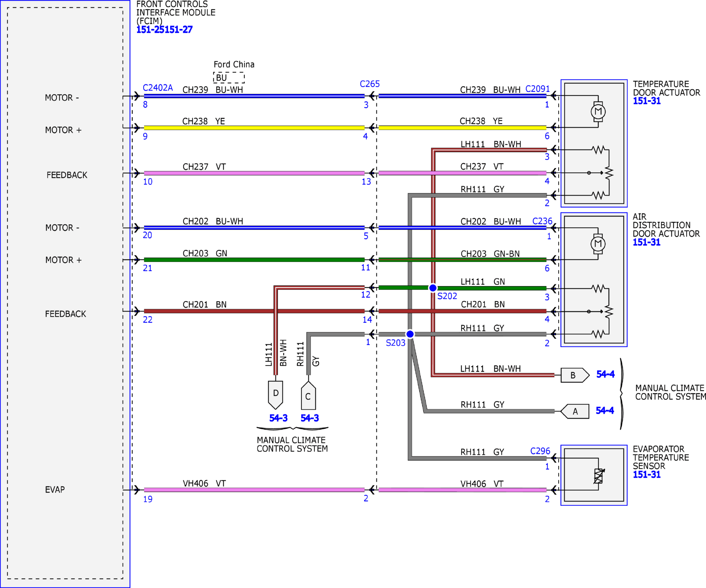Click thermistor symbol in Evaporator Temperature Sensor
This screenshot has width=706, height=588.
(x=599, y=476)
